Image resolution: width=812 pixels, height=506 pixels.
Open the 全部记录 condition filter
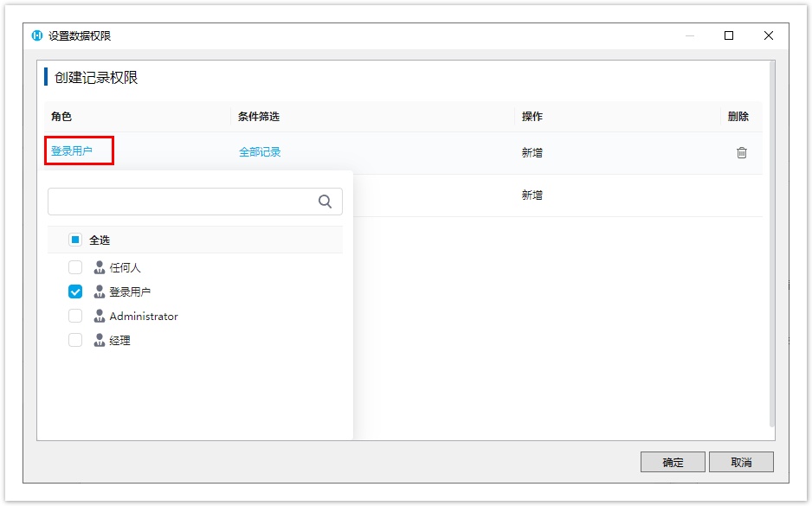tap(260, 152)
